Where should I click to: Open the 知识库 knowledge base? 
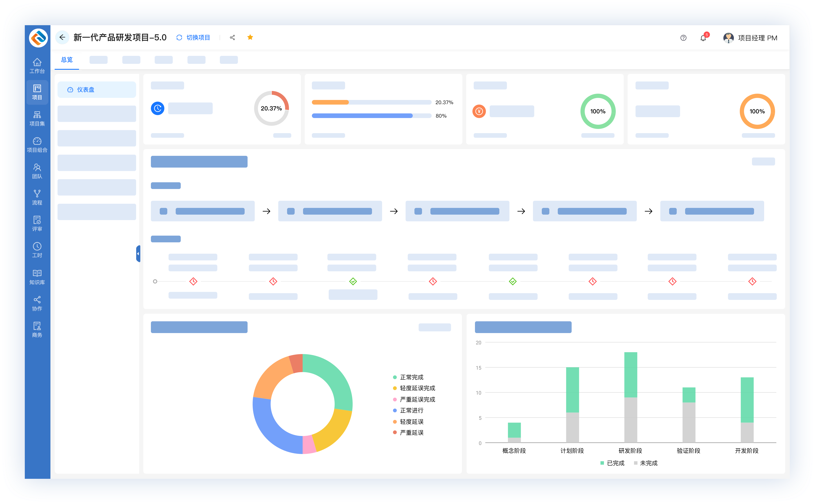(37, 277)
